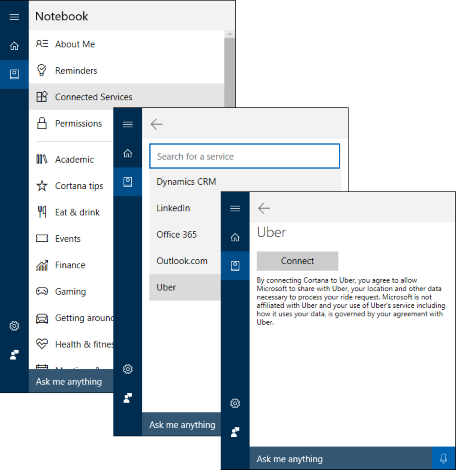
Task: Click the back arrow above the service search box
Action: point(156,124)
